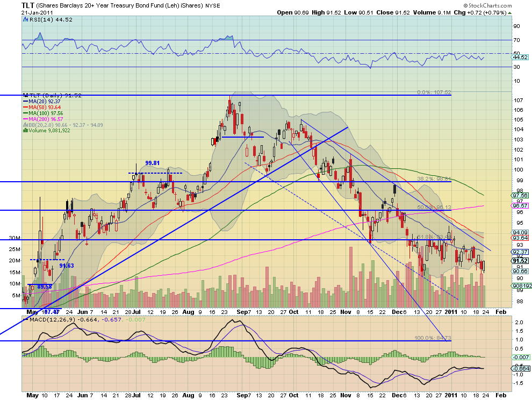This screenshot has height=400, width=532.
Task: Select the MA(20) 92.37 legend entry
Action: 42,101
